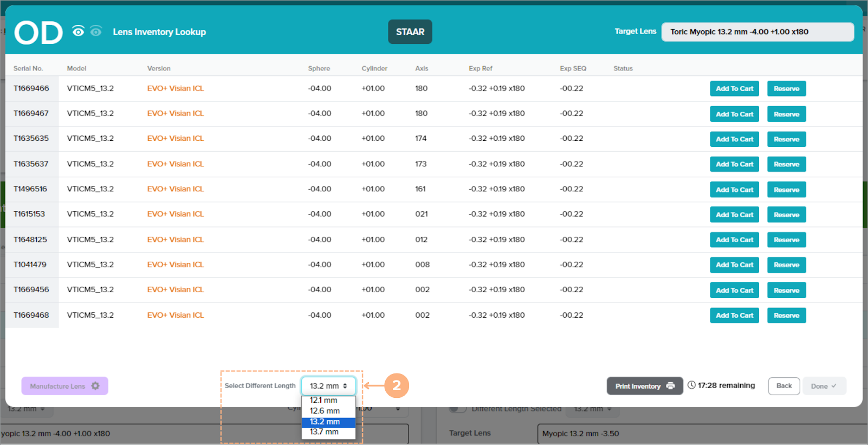Open the Select Different Length dropdown

pyautogui.click(x=328, y=386)
